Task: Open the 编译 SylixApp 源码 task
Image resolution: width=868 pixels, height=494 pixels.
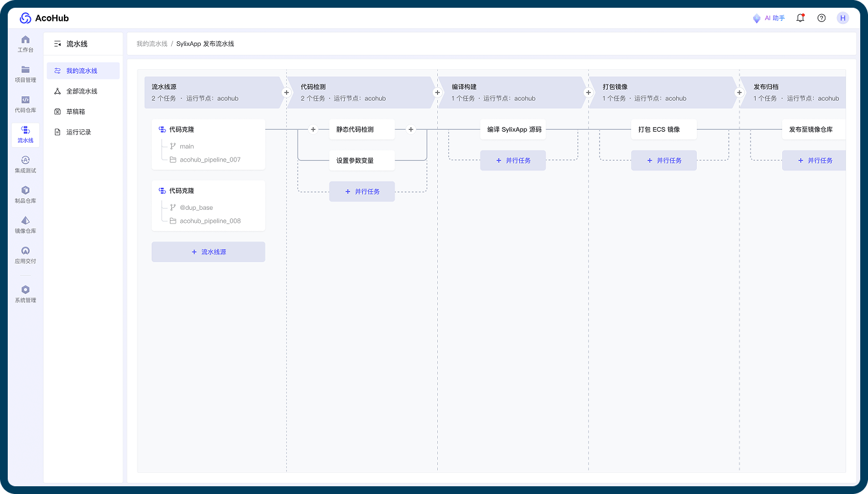Action: 513,129
